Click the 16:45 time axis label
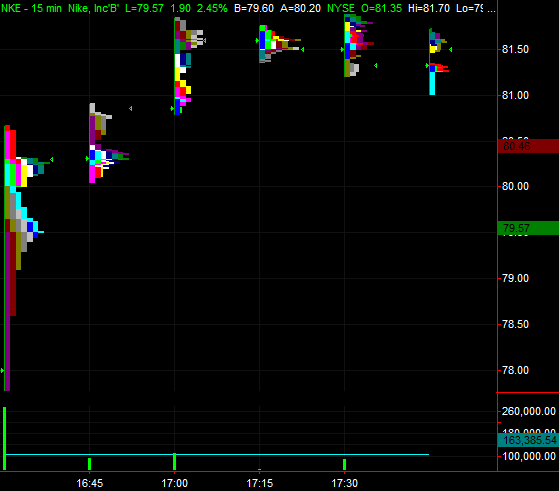 pos(89,483)
